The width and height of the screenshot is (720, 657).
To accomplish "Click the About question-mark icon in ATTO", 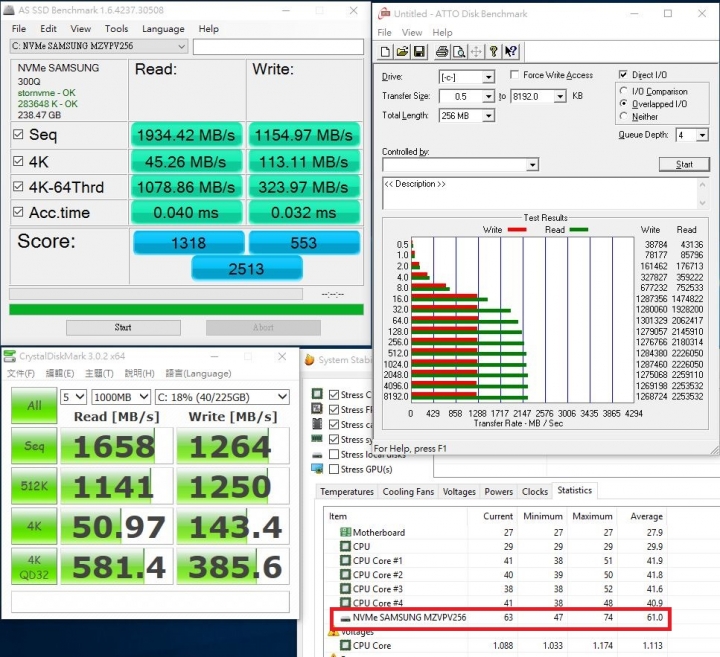I will (x=495, y=51).
